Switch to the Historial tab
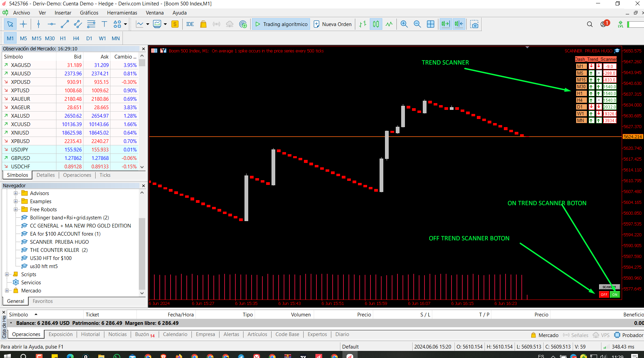644x358 pixels. pyautogui.click(x=90, y=334)
